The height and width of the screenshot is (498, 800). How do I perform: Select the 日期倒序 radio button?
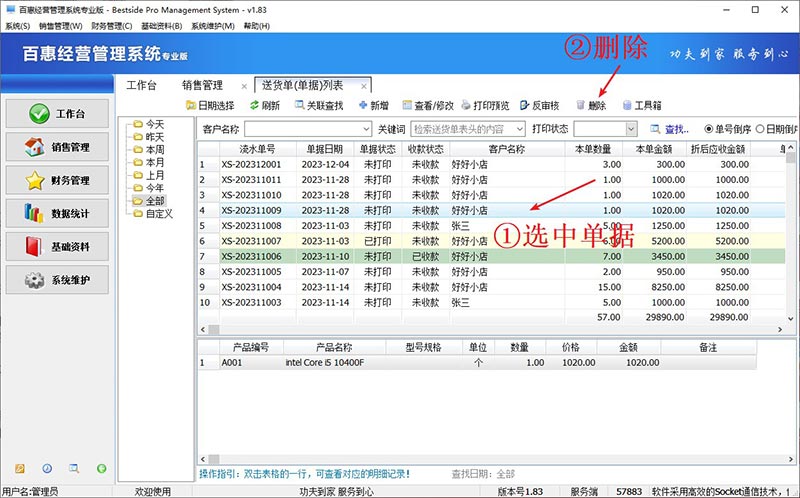tap(760, 129)
